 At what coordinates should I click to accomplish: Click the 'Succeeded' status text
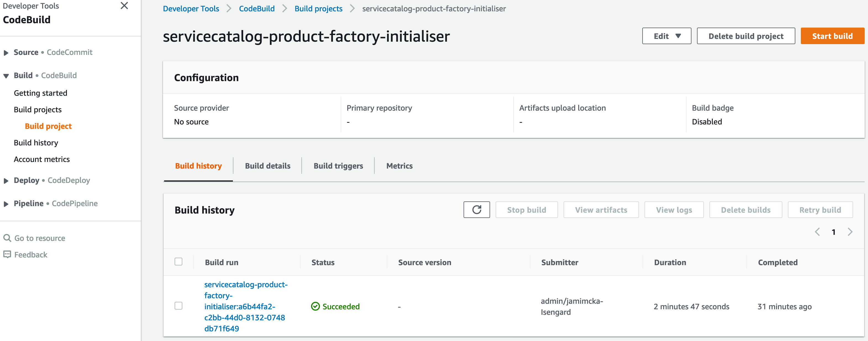point(341,306)
